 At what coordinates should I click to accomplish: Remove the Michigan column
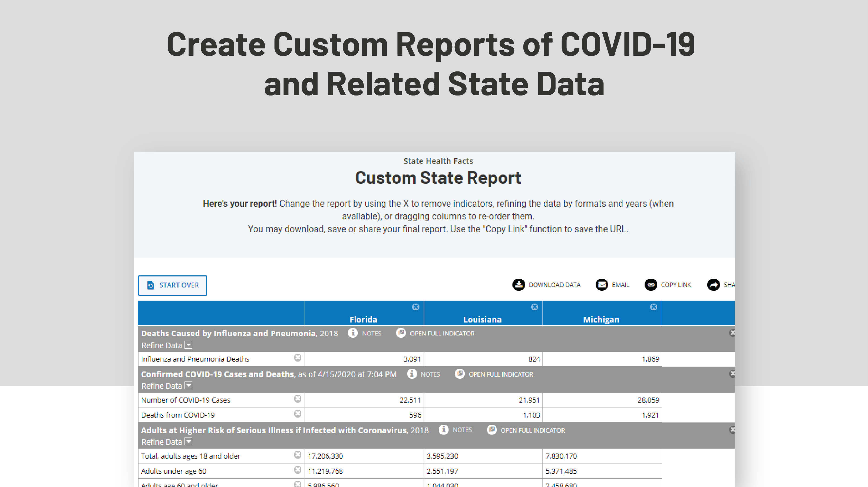coord(653,307)
